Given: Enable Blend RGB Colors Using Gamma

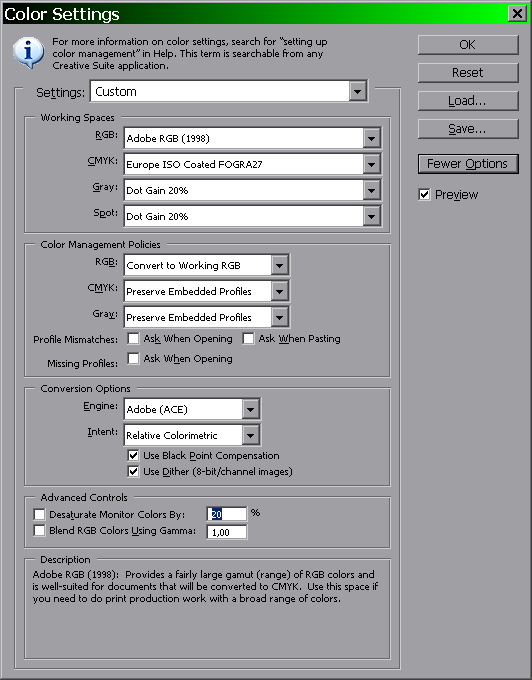Looking at the screenshot, I should 39,530.
